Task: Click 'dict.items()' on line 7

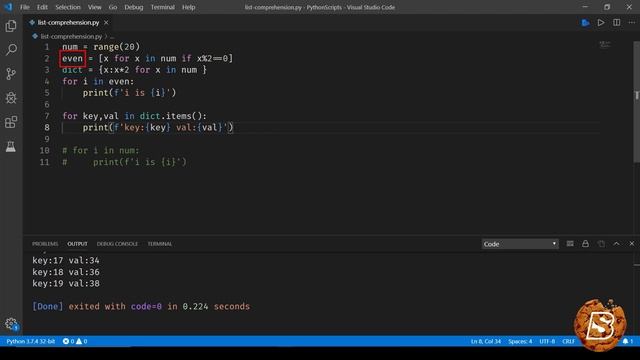Action: (x=171, y=116)
